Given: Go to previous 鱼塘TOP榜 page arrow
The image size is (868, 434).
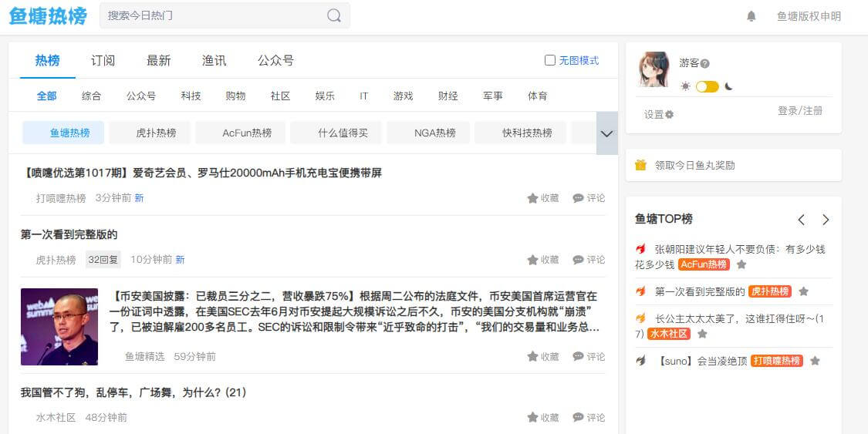Looking at the screenshot, I should tap(801, 220).
